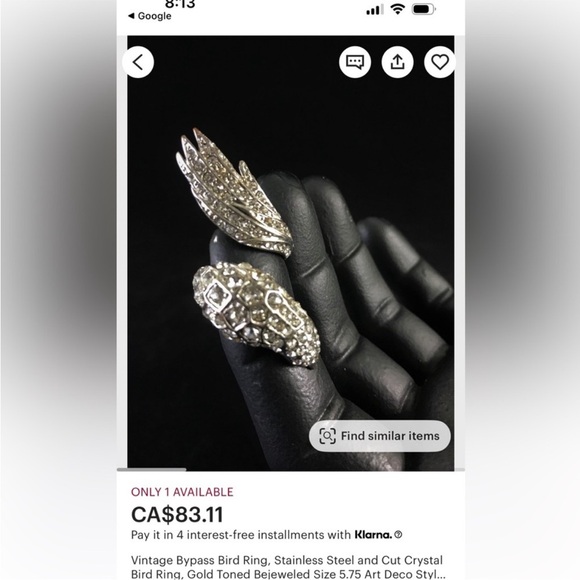The height and width of the screenshot is (580, 580).
Task: Tap the Wi-Fi status icon
Action: pos(398,9)
